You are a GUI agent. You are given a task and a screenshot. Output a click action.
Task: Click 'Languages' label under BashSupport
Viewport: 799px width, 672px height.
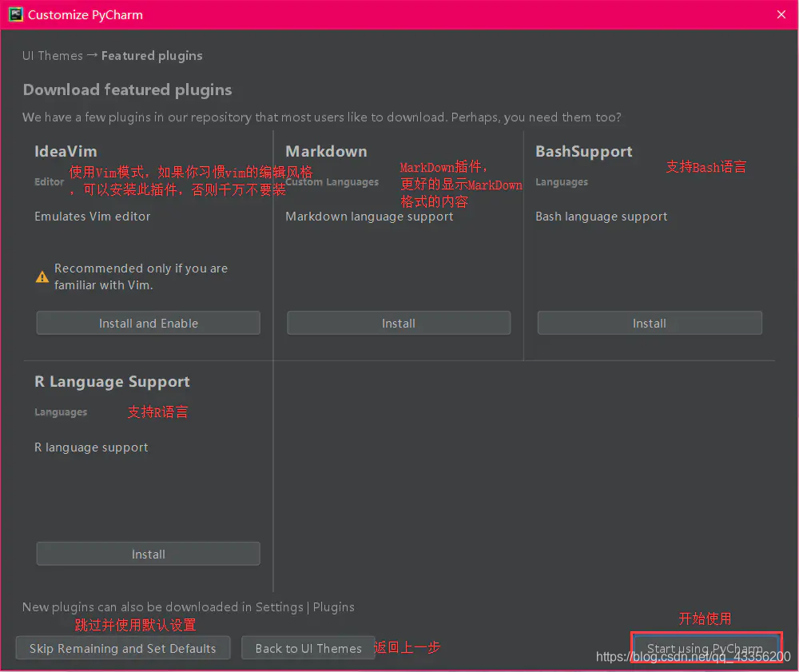(562, 182)
